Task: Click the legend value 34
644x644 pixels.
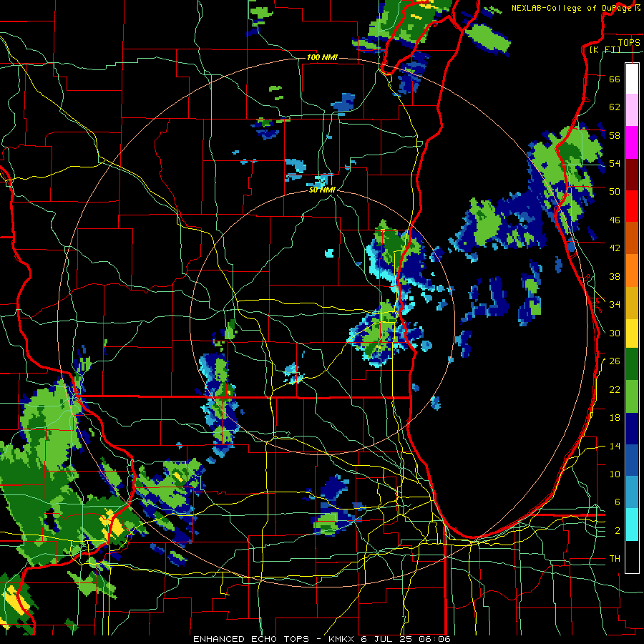Action: click(615, 304)
